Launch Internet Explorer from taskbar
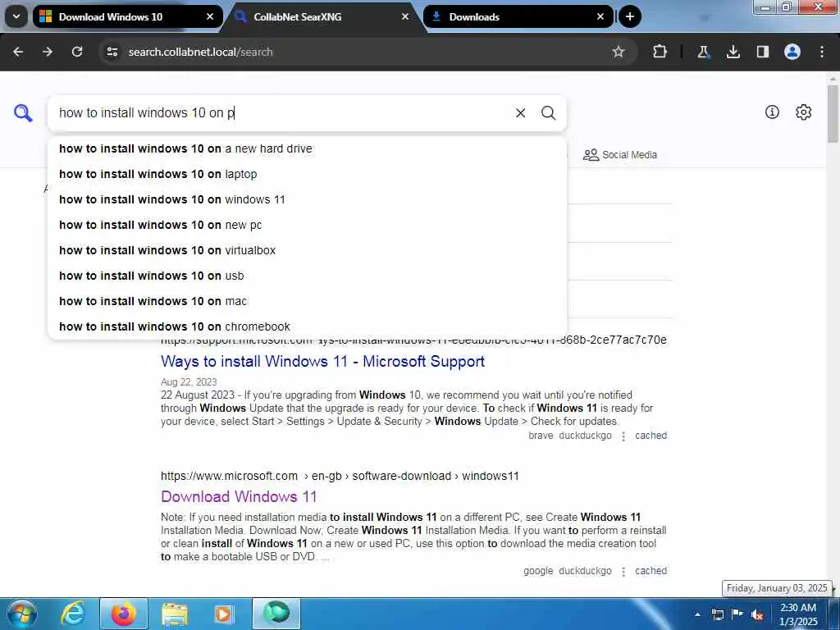The image size is (840, 630). point(72,614)
